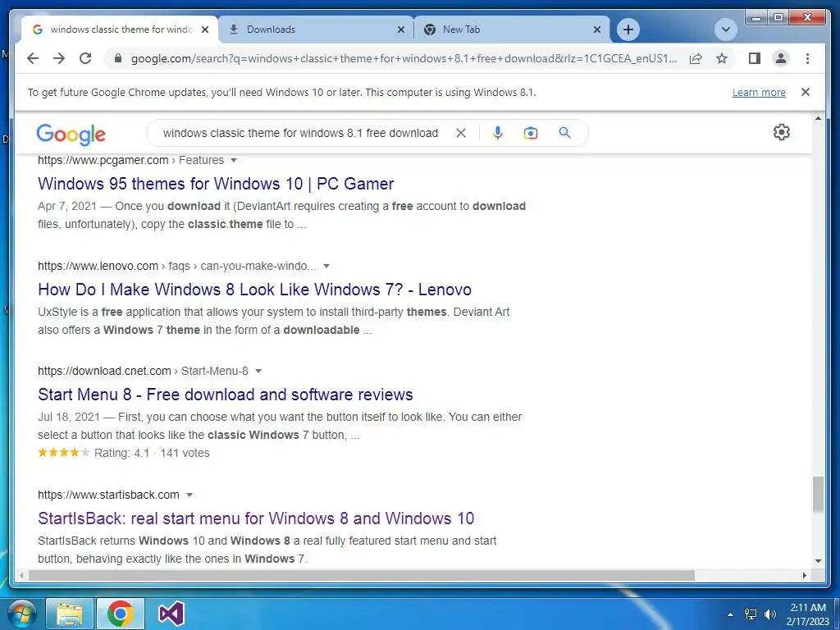Switch to the Downloads tab
Viewport: 840px width, 630px height.
[316, 30]
